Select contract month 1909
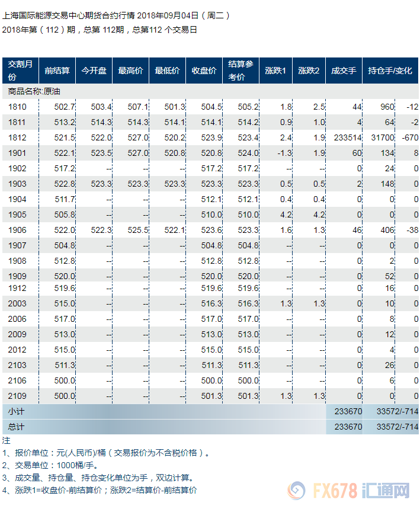Image resolution: width=420 pixels, height=512 pixels. (17, 276)
